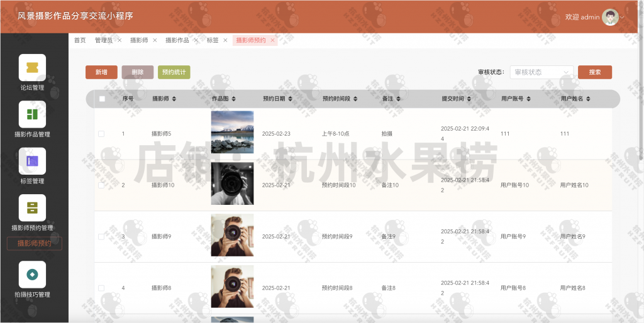
Task: Check the row for 摄影师5
Action: click(x=101, y=134)
